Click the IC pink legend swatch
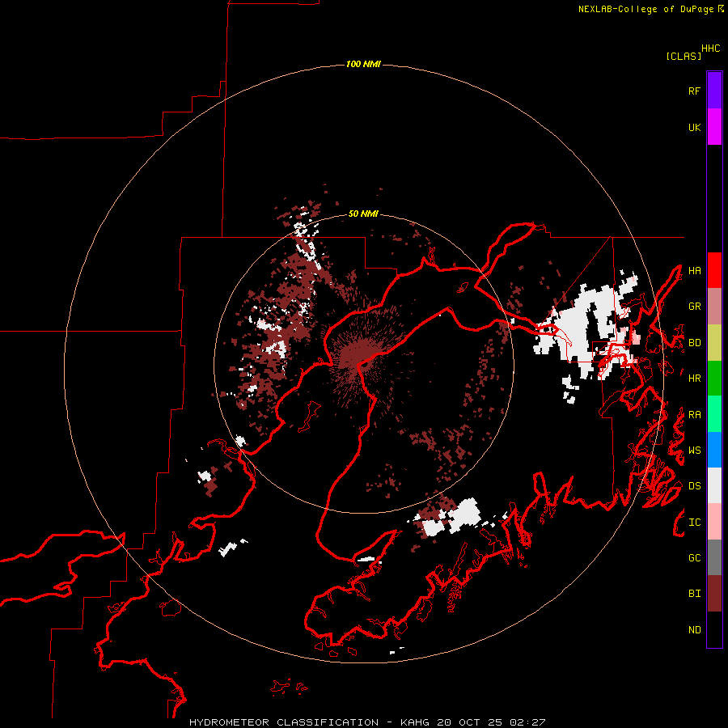The height and width of the screenshot is (728, 728). [714, 522]
